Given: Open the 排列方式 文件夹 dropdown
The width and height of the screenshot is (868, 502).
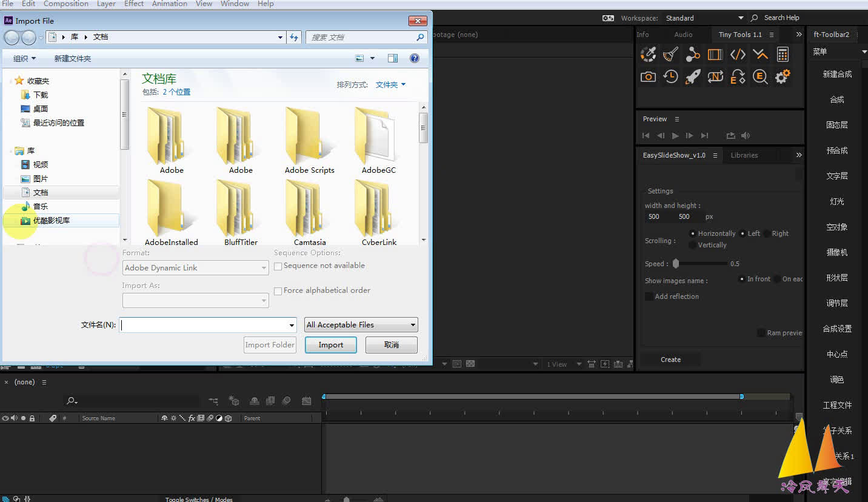Looking at the screenshot, I should [390, 85].
